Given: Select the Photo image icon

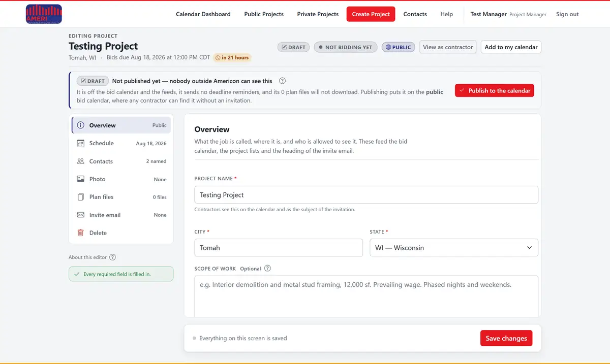Looking at the screenshot, I should click(80, 179).
